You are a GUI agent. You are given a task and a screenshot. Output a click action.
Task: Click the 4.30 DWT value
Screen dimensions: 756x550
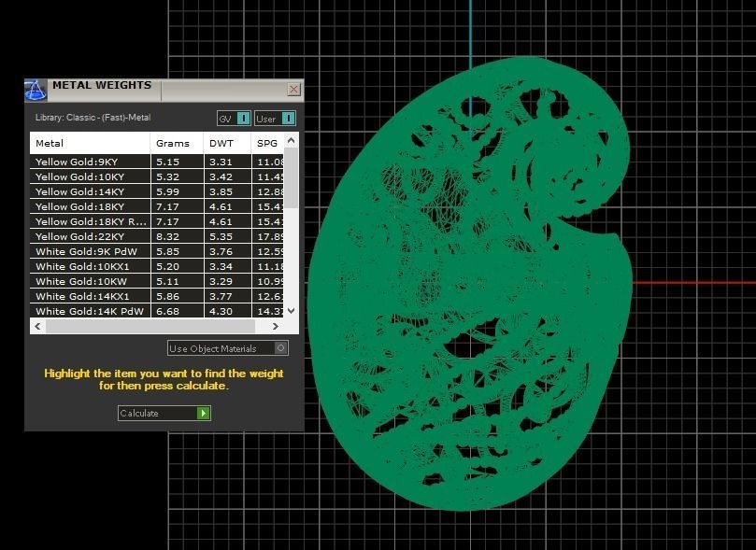point(221,311)
